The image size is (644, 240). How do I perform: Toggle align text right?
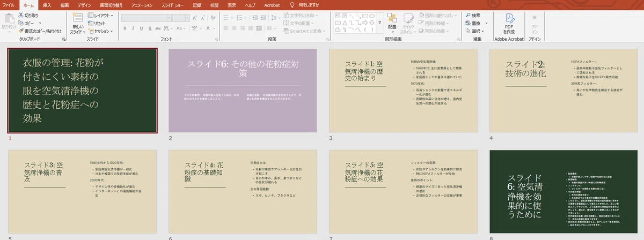click(241, 27)
